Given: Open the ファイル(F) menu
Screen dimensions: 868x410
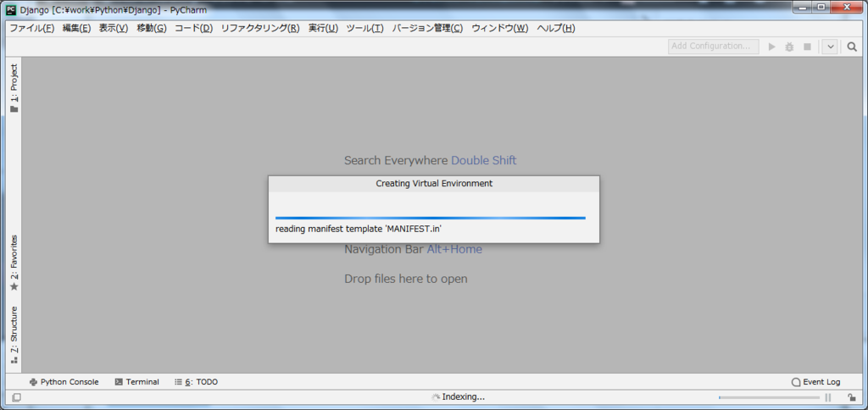Looking at the screenshot, I should coord(31,28).
